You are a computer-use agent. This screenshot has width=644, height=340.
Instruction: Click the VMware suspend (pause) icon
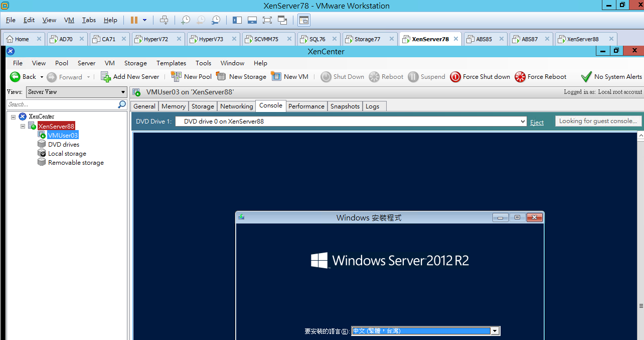point(134,20)
